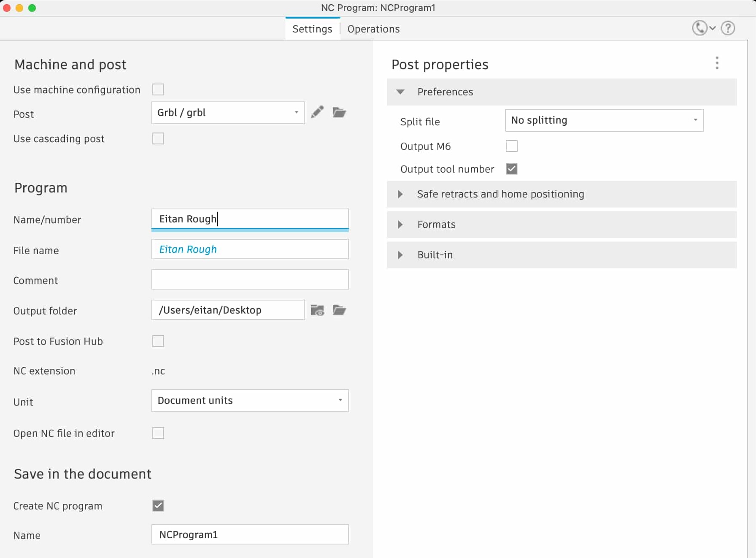Click the phone support icon

699,28
